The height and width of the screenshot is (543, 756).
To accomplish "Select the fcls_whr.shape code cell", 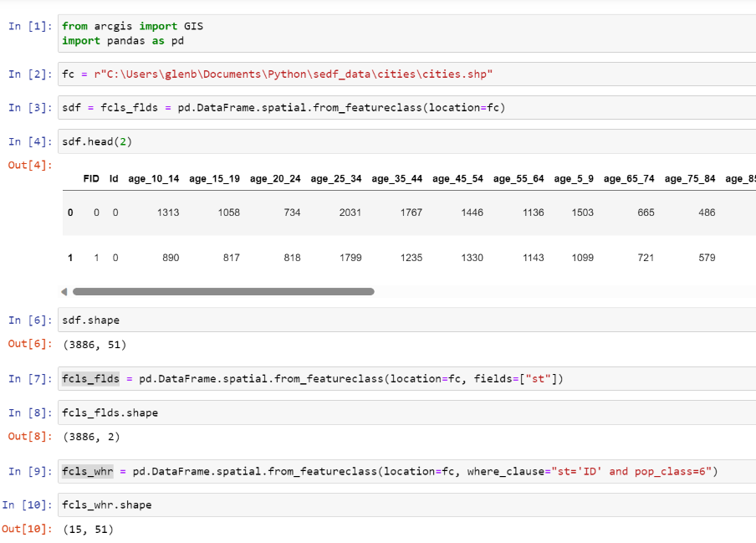I will (401, 505).
